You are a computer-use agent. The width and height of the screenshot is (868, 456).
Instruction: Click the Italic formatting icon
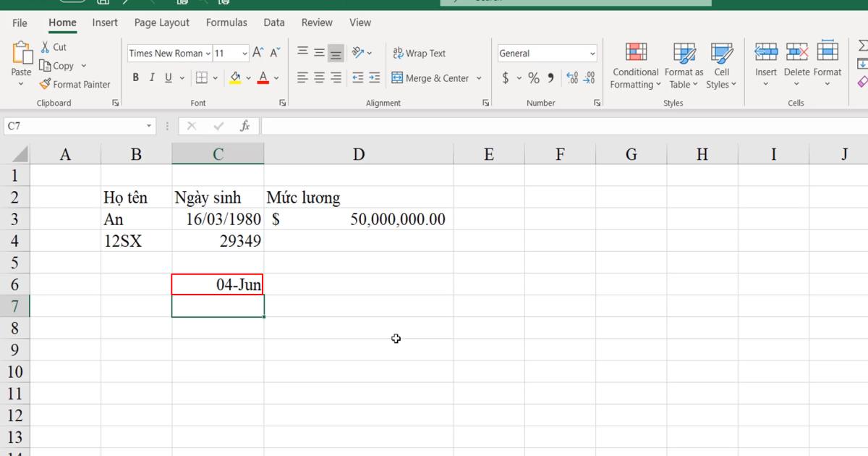coord(153,77)
